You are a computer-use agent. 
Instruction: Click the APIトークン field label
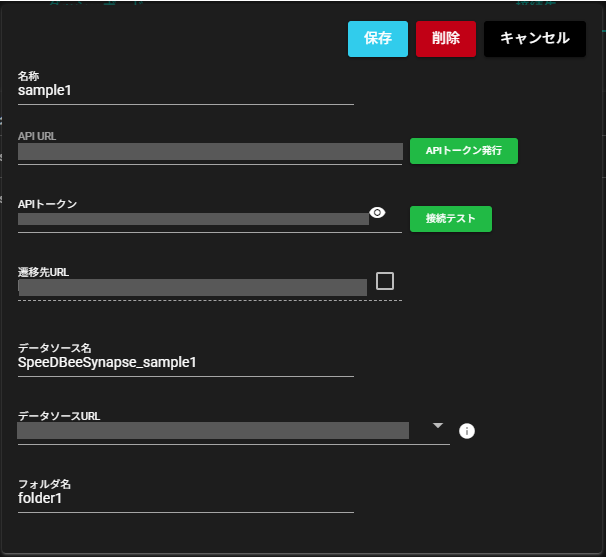(x=47, y=204)
